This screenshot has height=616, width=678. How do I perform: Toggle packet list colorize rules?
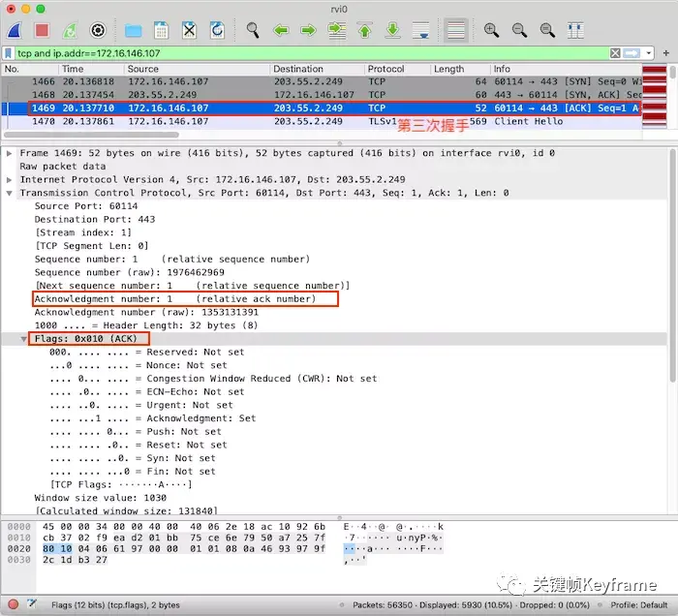(456, 30)
